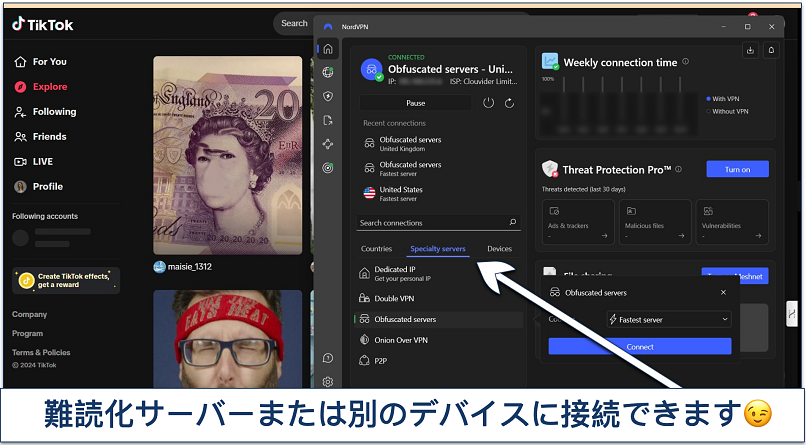Click the Search connections field
This screenshot has height=445, width=806.
(432, 223)
